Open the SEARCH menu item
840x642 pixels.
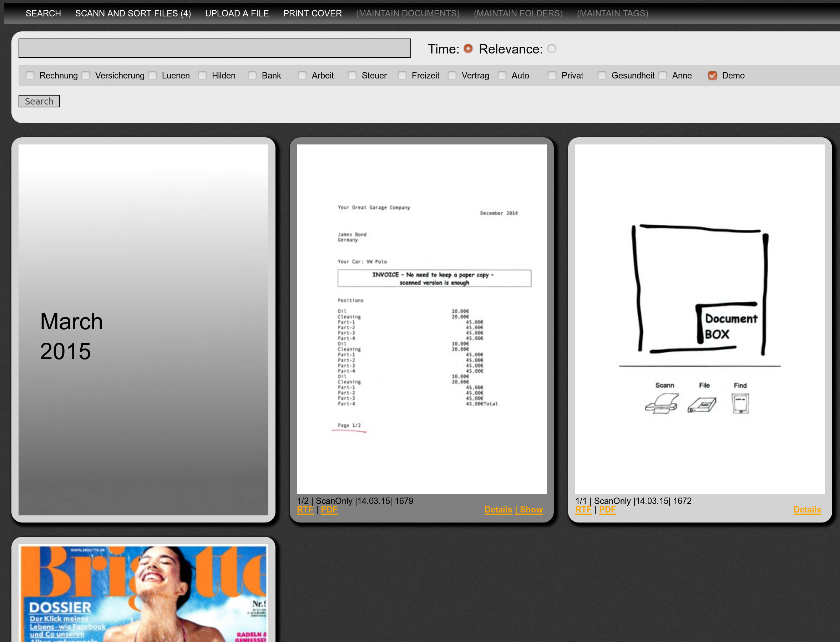[43, 14]
